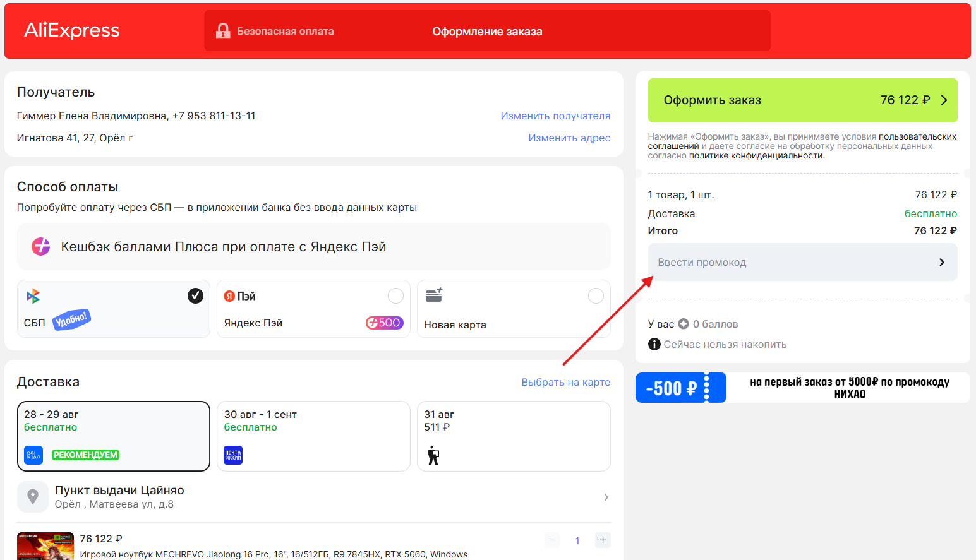Screen dimensions: 976x560
Task: Click Оформление заказа header title
Action: tap(487, 31)
